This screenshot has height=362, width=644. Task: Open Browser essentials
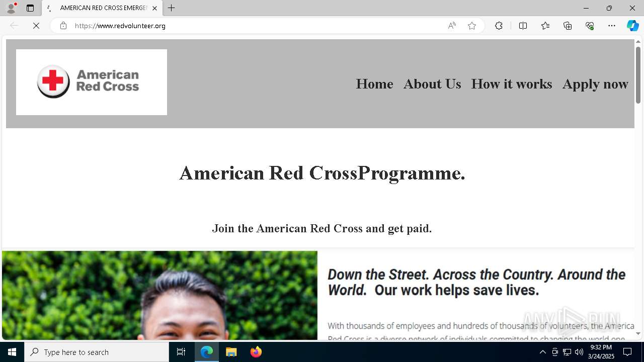click(590, 26)
